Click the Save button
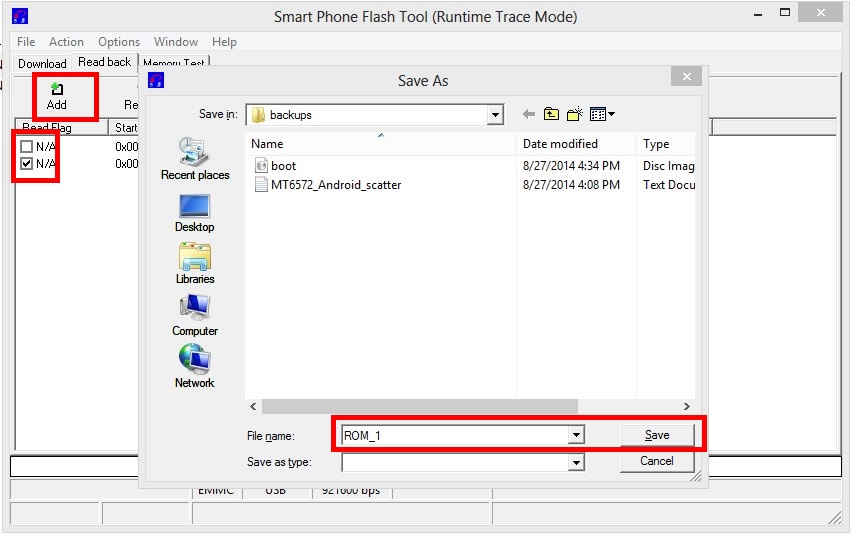 coord(657,435)
